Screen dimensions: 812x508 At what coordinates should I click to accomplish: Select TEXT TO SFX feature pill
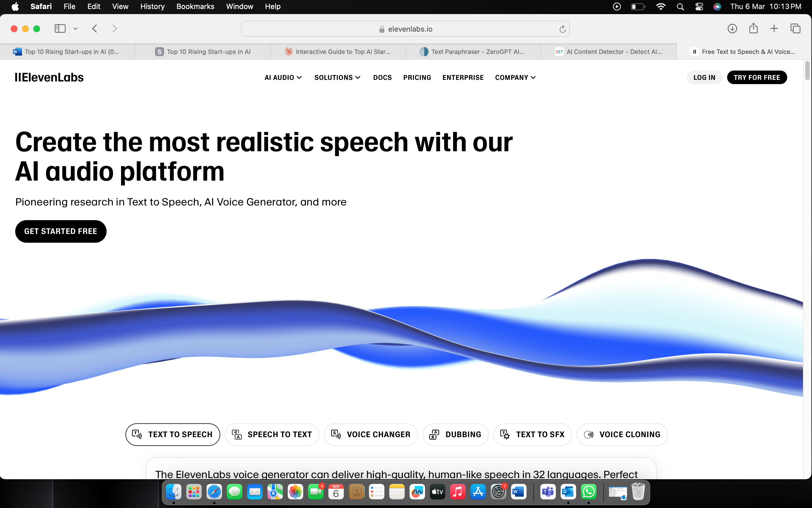(x=533, y=434)
